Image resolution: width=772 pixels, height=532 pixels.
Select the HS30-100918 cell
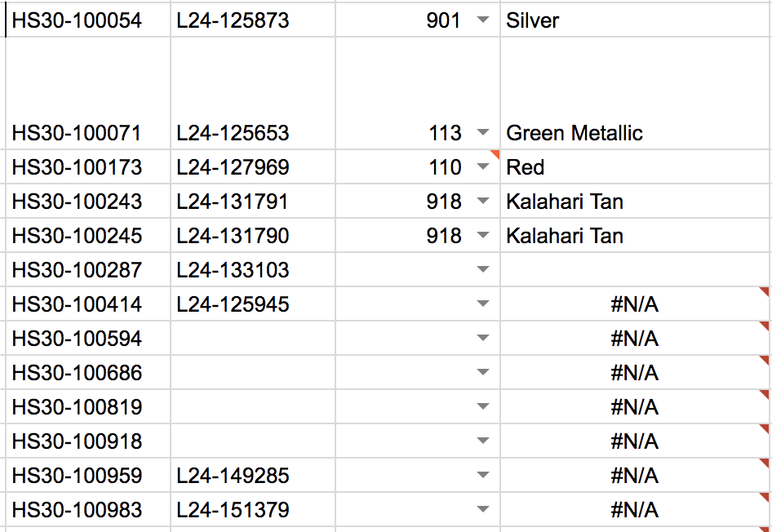coord(77,441)
